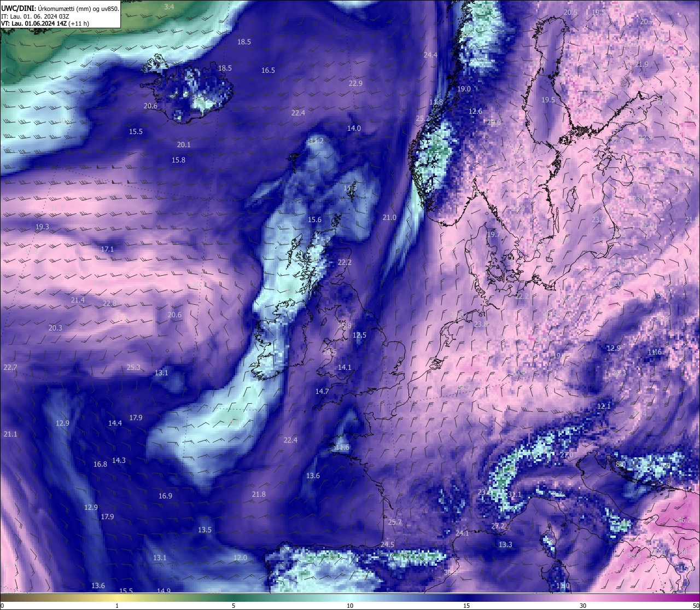This screenshot has width=700, height=610.
Task: Click the VT valid time line 14Z
Action: click(x=45, y=24)
